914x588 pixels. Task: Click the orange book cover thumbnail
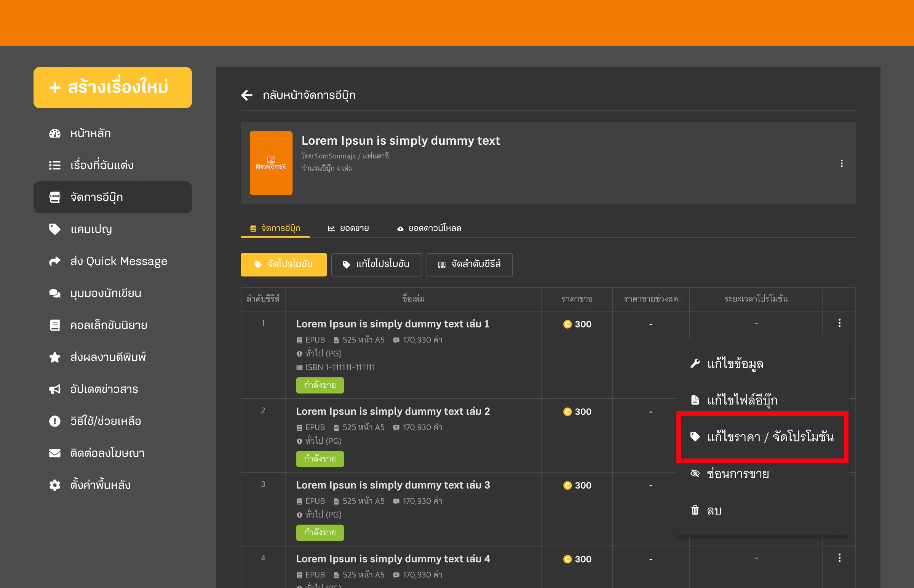[x=271, y=163]
